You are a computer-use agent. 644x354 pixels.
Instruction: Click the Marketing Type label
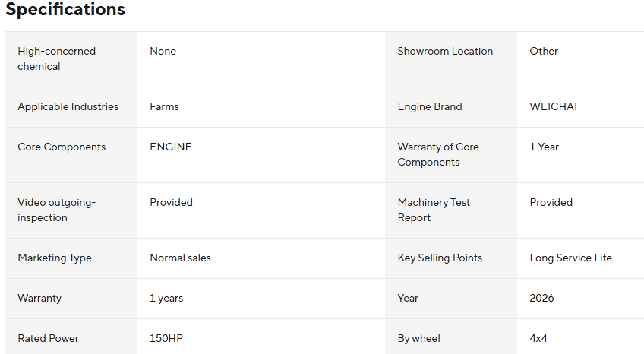pyautogui.click(x=55, y=258)
